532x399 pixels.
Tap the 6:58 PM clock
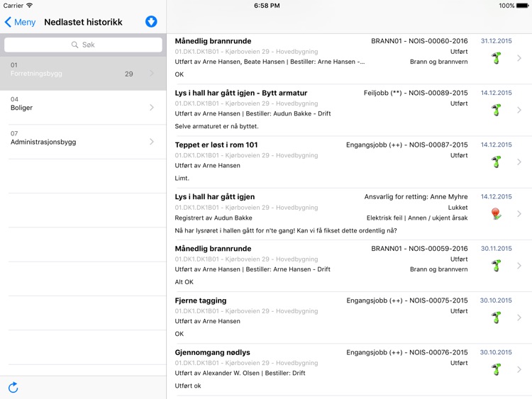tap(267, 6)
